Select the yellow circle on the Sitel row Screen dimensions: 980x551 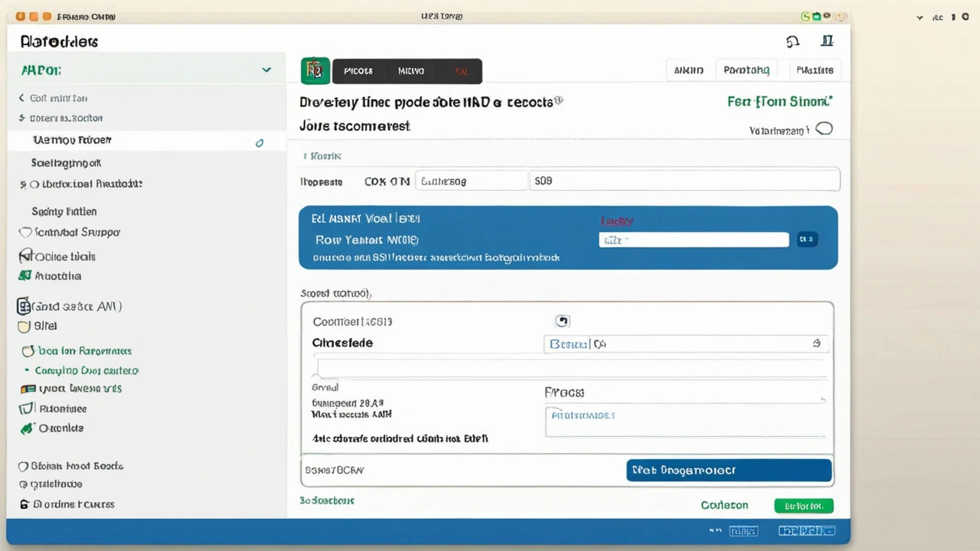(24, 326)
